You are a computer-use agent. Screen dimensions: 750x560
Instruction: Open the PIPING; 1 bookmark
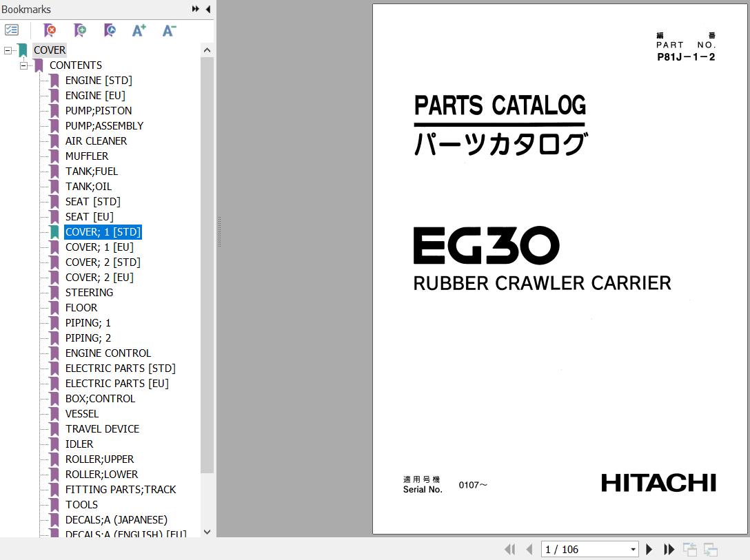tap(88, 323)
